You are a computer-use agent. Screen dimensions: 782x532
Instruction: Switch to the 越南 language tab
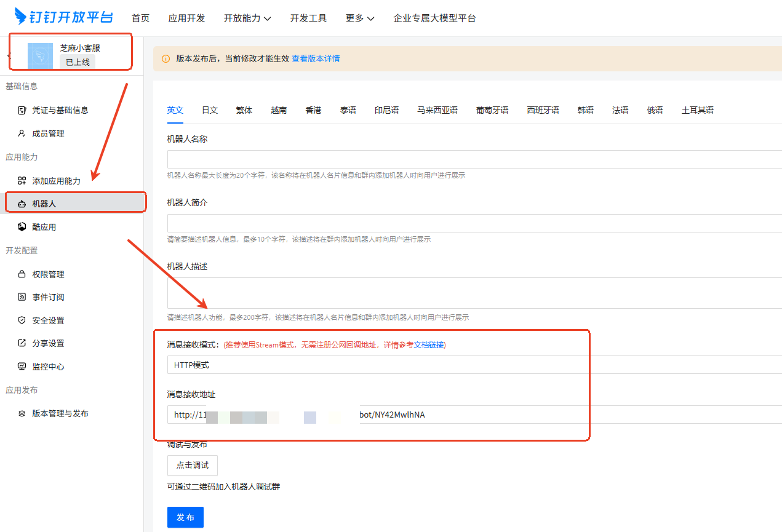(x=279, y=110)
